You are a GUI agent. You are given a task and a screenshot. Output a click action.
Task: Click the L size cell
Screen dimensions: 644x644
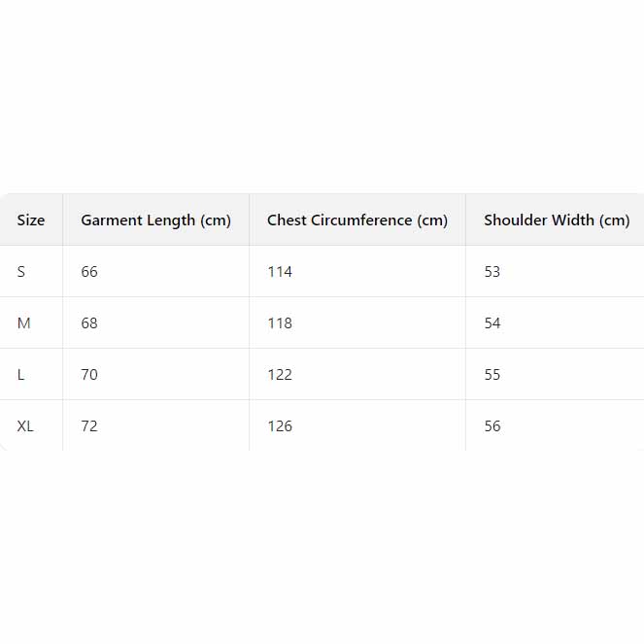tap(21, 375)
